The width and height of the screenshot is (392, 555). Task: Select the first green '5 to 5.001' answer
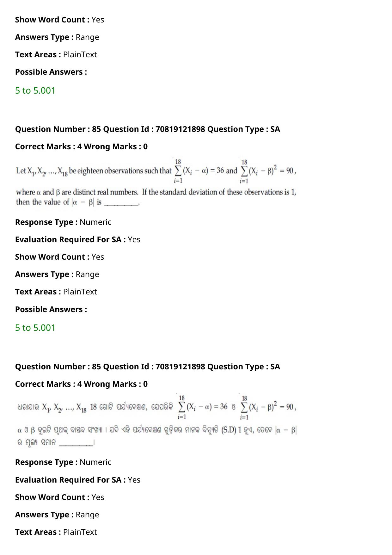click(35, 90)
